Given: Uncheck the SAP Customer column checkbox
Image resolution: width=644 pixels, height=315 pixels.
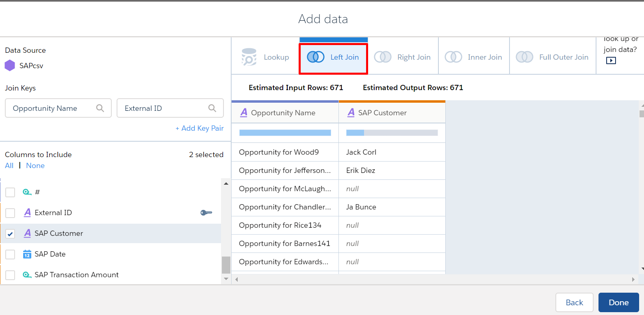Looking at the screenshot, I should pos(10,234).
